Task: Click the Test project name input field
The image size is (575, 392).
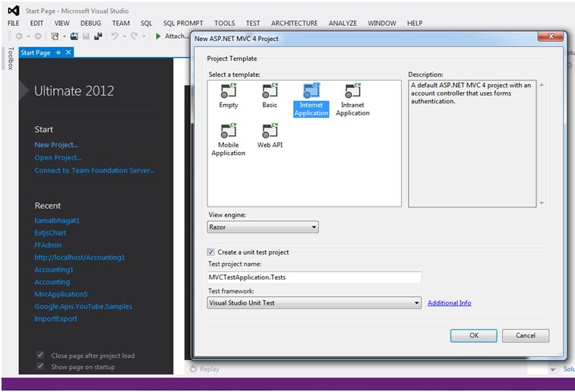Action: point(314,277)
